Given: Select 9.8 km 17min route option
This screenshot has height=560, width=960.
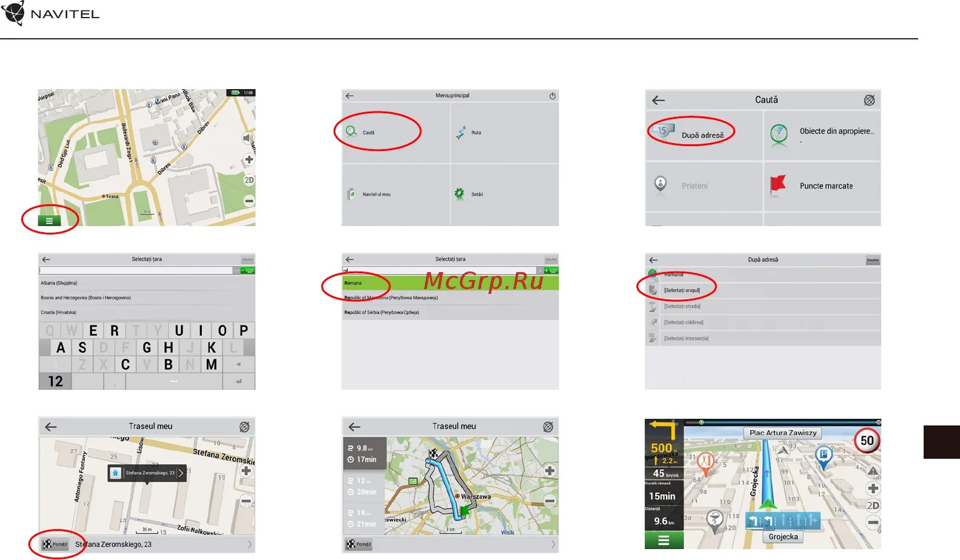Looking at the screenshot, I should 364,453.
